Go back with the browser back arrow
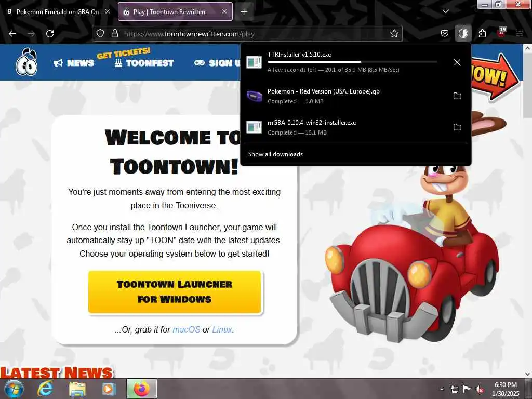Viewport: 532px width, 399px height. (x=12, y=34)
